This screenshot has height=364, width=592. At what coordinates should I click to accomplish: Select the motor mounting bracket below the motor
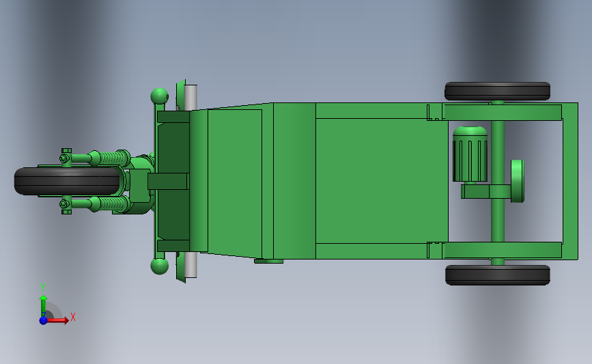pos(486,191)
